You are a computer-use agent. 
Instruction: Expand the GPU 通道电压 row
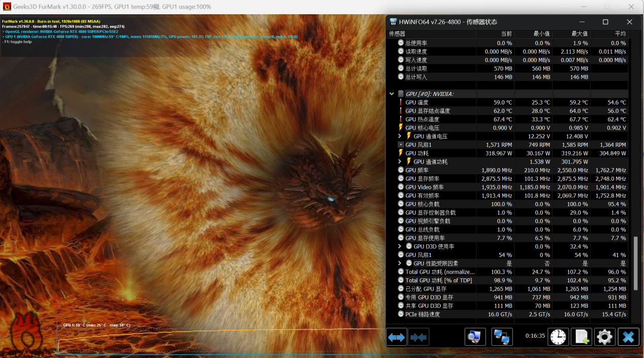point(400,136)
